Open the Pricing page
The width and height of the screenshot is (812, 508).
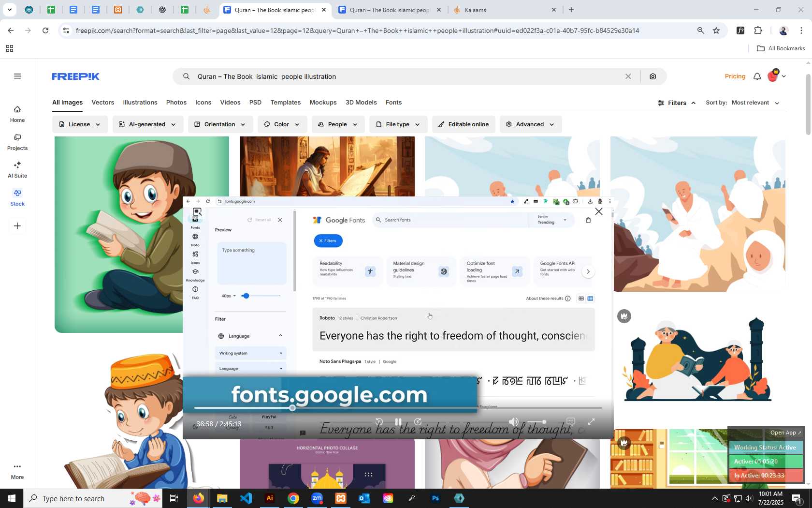735,76
